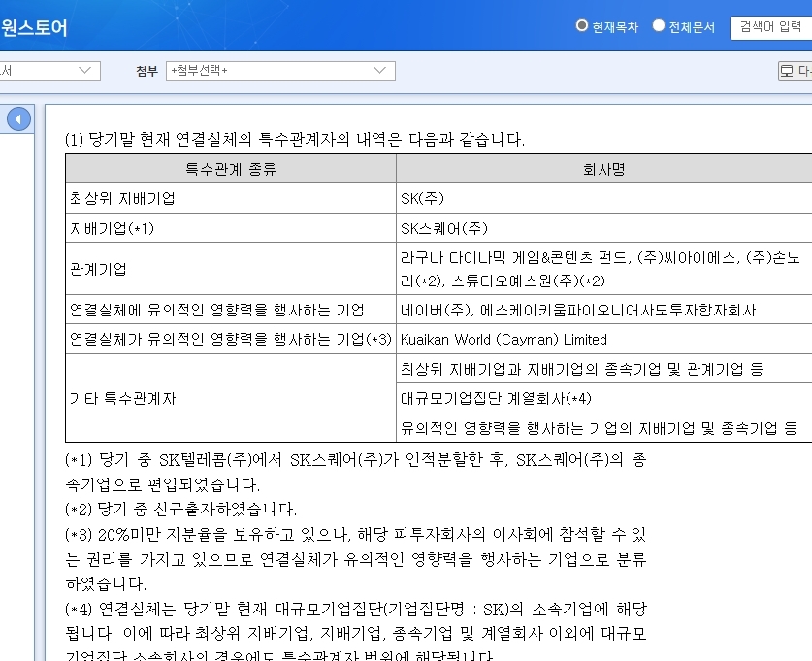Click the 회사명 column header
Image resolution: width=812 pixels, height=661 pixels.
pos(603,169)
